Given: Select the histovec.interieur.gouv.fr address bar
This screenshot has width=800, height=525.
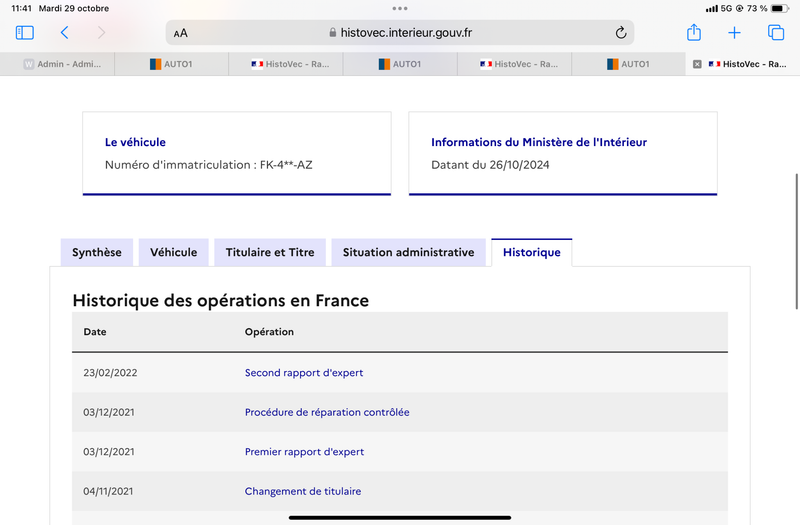Looking at the screenshot, I should (x=400, y=33).
